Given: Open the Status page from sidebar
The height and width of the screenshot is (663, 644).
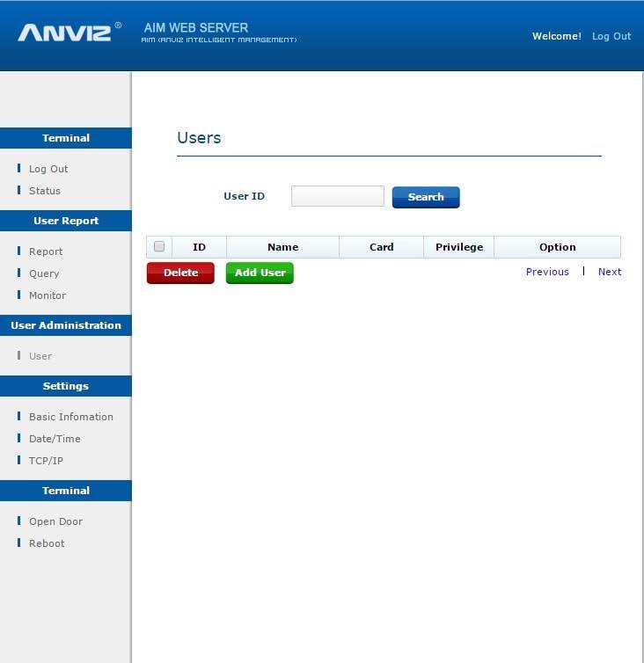Looking at the screenshot, I should (45, 191).
